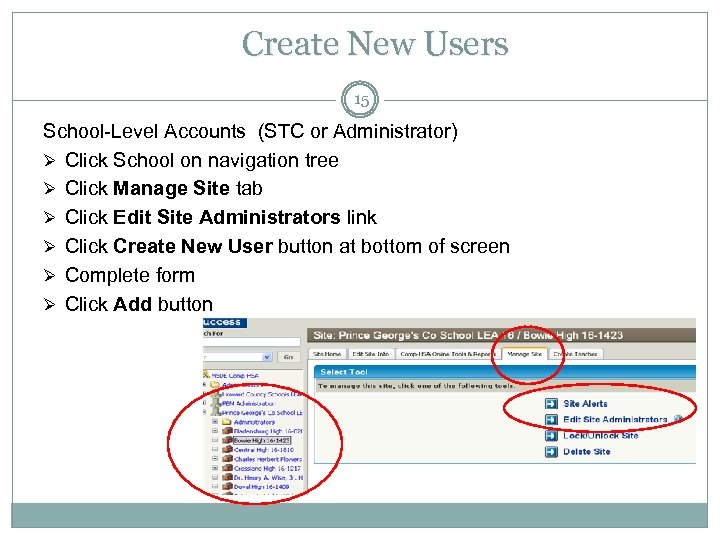Click the building icon for Bowie High
Image resolution: width=720 pixels, height=540 pixels.
(227, 440)
